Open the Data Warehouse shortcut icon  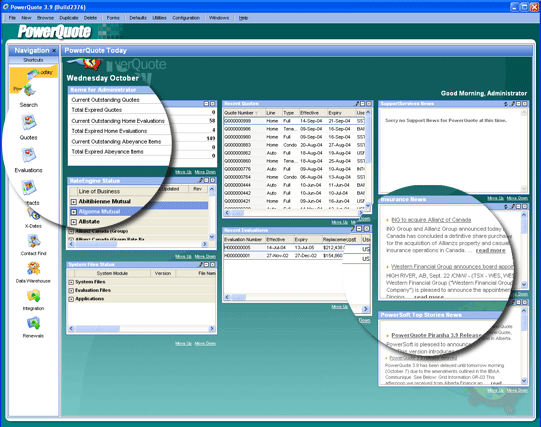(x=33, y=268)
